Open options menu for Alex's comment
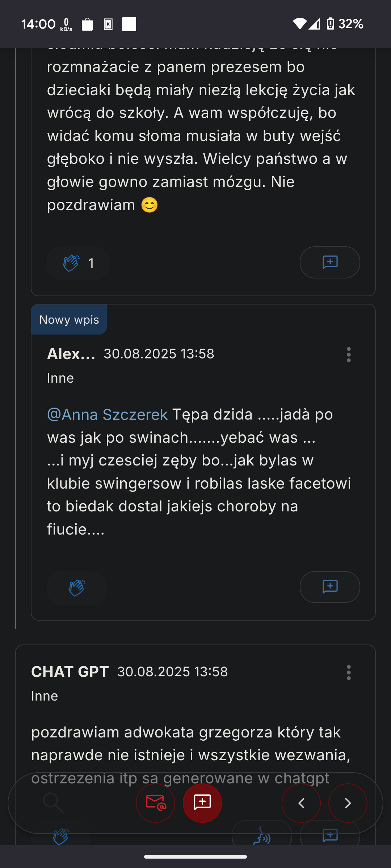The height and width of the screenshot is (868, 391). click(x=349, y=354)
